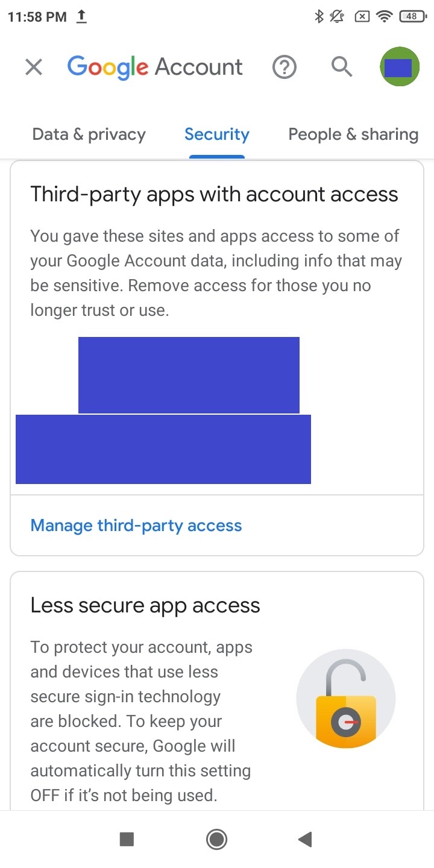
Task: Close the Google Account screen with X
Action: (34, 67)
